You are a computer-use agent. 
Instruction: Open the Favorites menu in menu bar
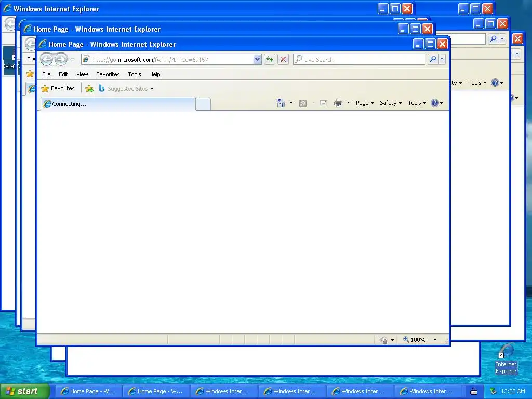[x=108, y=74]
